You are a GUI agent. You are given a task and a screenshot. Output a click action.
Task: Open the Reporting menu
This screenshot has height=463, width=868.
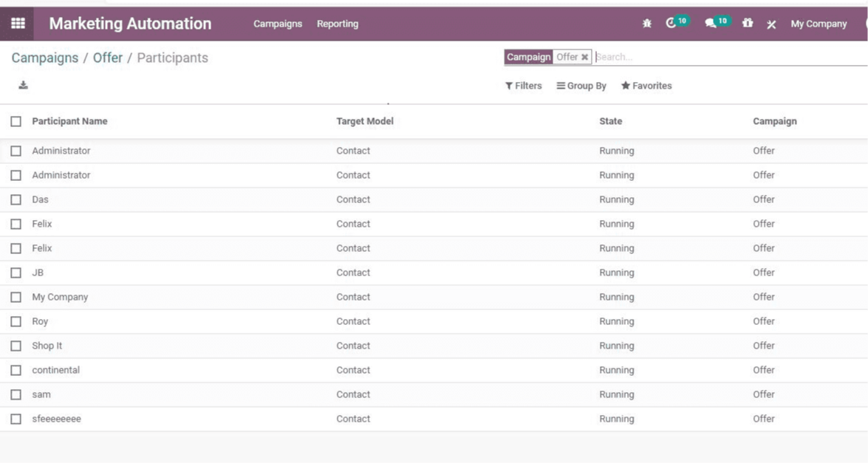click(338, 24)
